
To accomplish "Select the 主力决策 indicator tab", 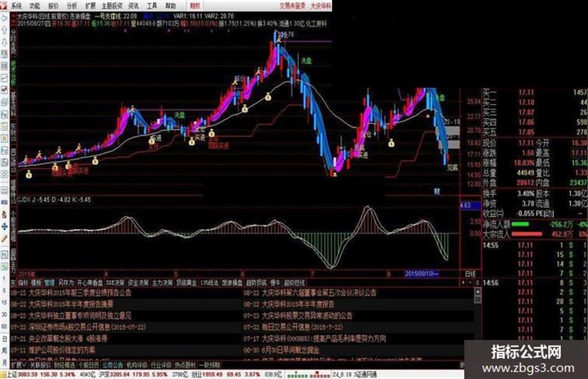I will (162, 283).
